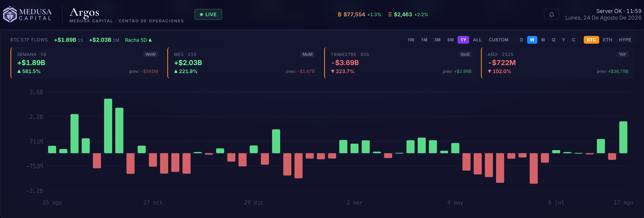
Task: Click the Semana +$1.89B value
Action: [31, 63]
